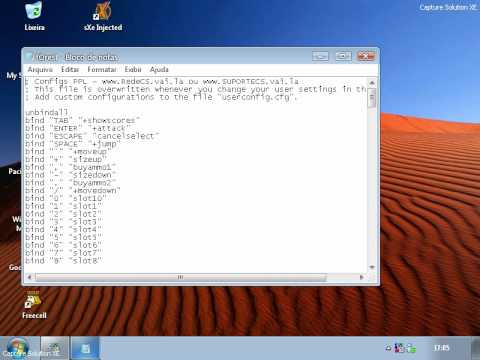Click the line bind "4" "slot4"
This screenshot has width=480, height=360.
(63, 230)
